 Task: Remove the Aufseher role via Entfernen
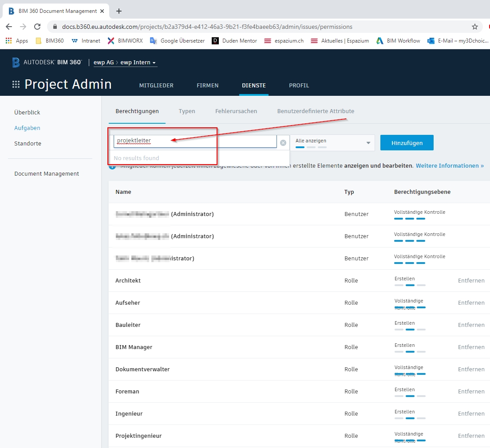pos(471,303)
